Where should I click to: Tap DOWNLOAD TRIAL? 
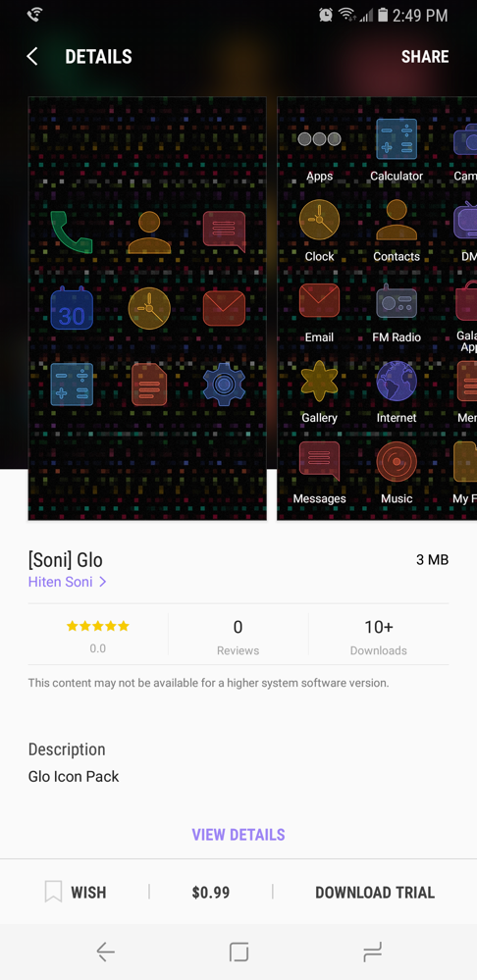point(375,892)
